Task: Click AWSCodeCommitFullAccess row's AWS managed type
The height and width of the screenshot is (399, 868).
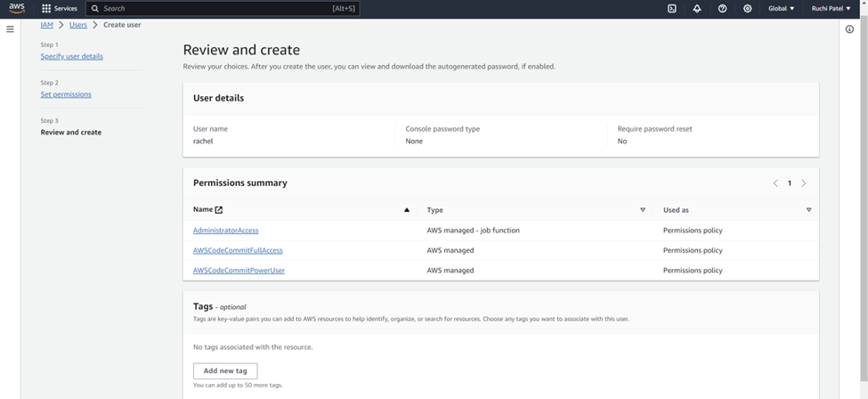Action: click(450, 250)
